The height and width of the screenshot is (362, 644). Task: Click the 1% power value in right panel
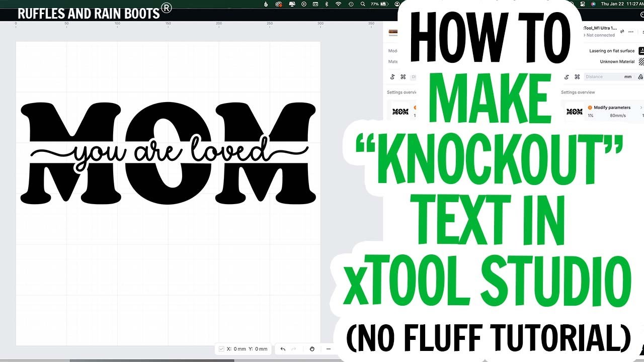pyautogui.click(x=591, y=116)
